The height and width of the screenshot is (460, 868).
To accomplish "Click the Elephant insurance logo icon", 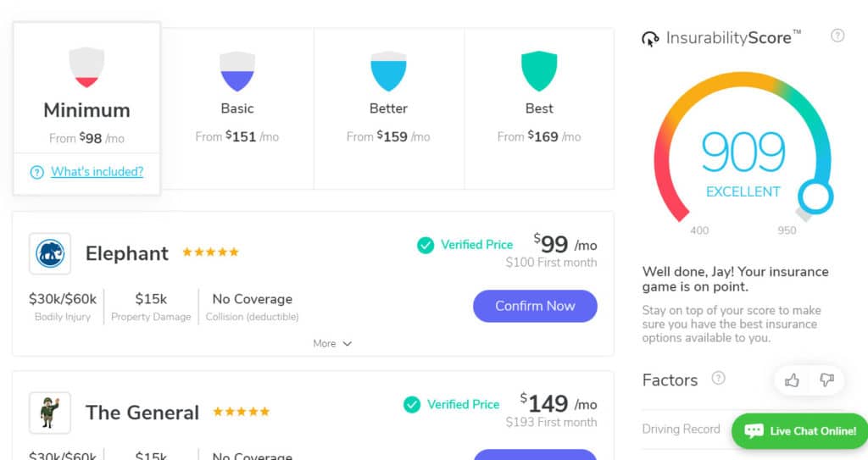I will (50, 253).
